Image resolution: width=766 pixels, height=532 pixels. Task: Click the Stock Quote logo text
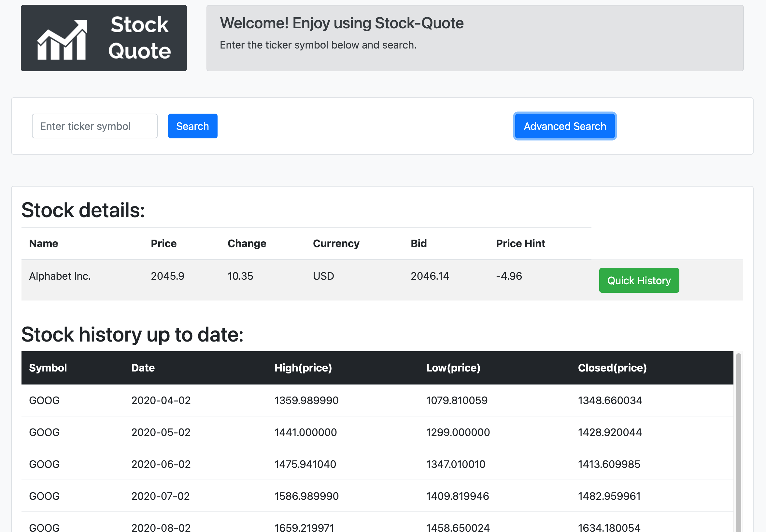(139, 38)
